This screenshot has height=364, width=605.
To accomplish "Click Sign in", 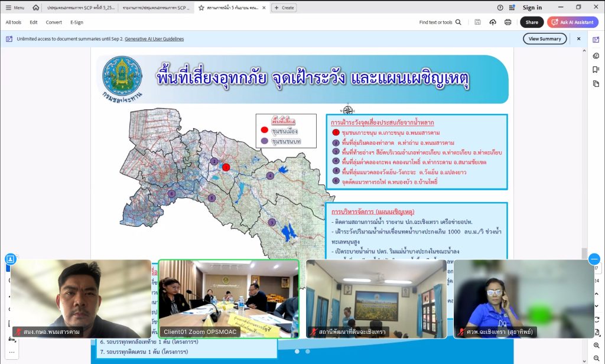I will tap(532, 8).
